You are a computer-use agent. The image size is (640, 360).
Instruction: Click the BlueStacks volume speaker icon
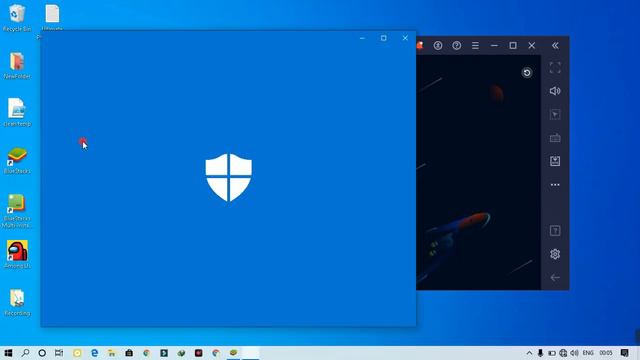555,91
